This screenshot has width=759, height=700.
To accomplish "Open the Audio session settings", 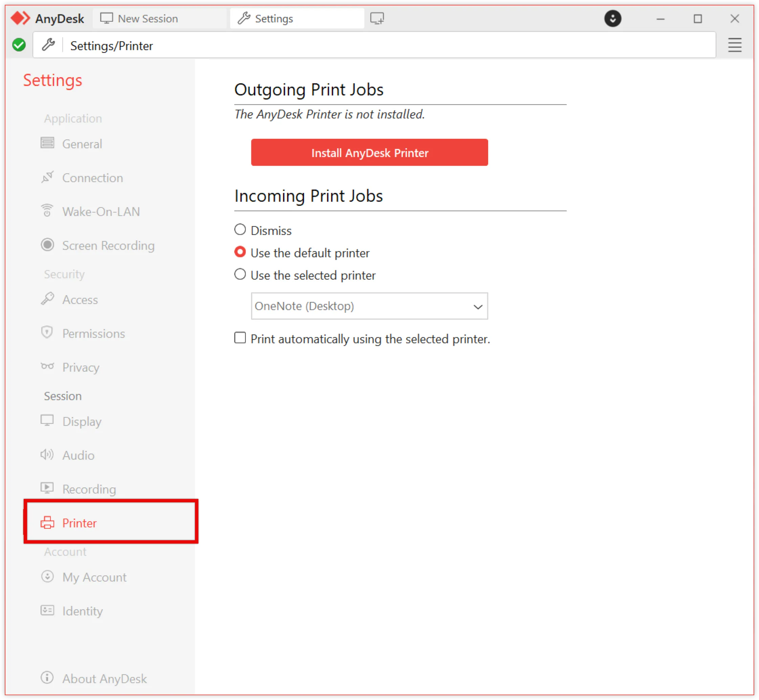I will click(78, 455).
